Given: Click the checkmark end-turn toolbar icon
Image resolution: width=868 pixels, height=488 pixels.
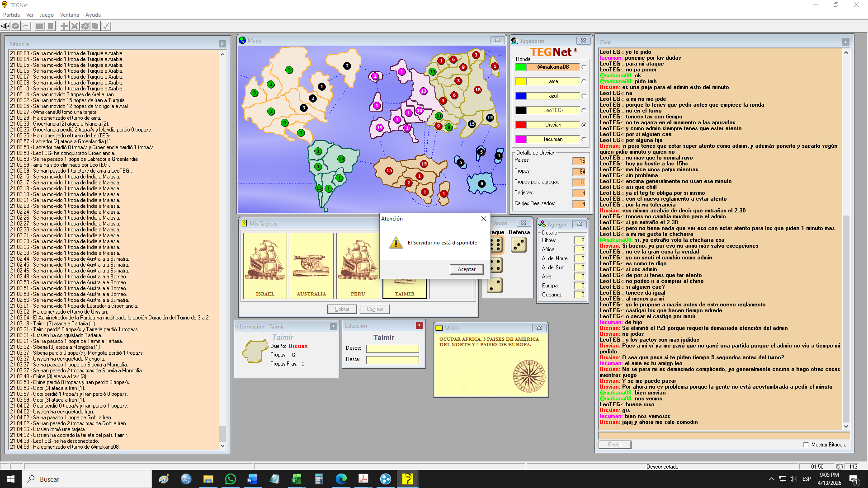Looking at the screenshot, I should (x=106, y=26).
